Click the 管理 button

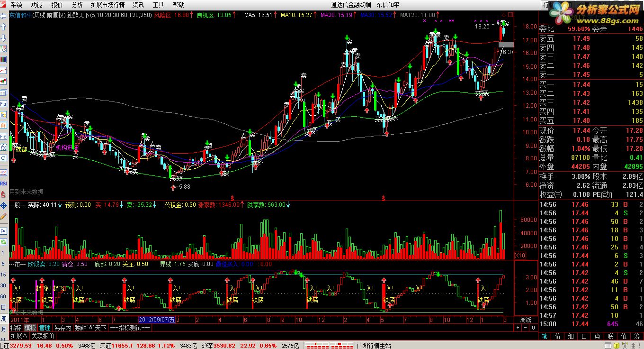[x=45, y=328]
